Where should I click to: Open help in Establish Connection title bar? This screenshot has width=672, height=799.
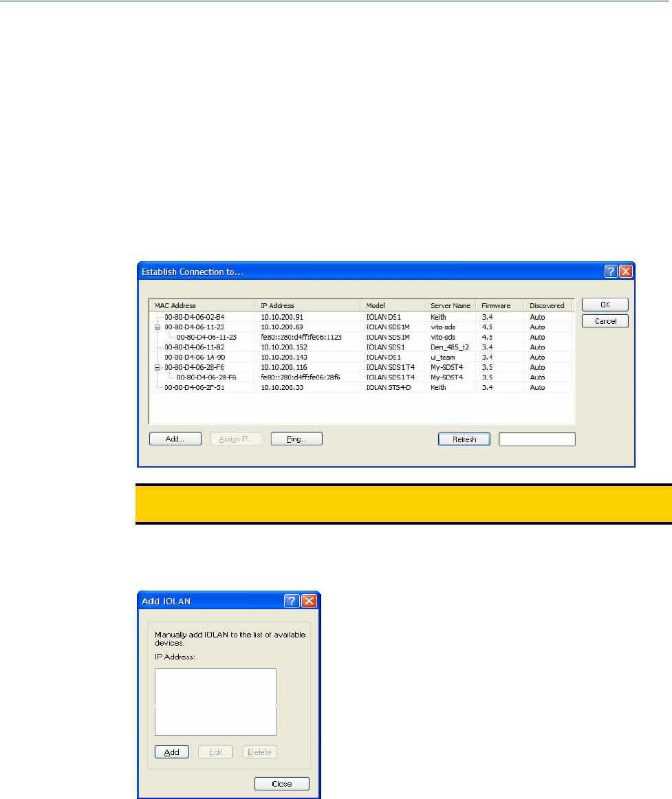(x=611, y=272)
